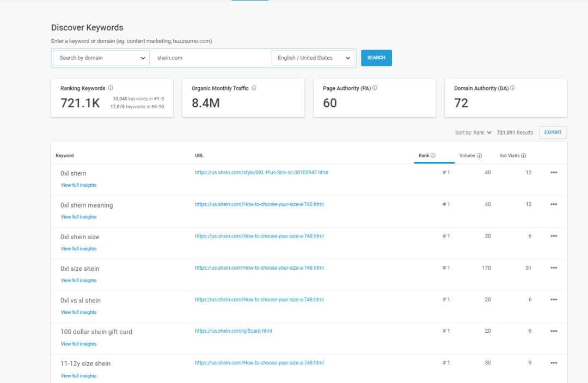This screenshot has height=383, width=588.
Task: Click the '721.1K' ranking keywords value
Action: pyautogui.click(x=80, y=103)
